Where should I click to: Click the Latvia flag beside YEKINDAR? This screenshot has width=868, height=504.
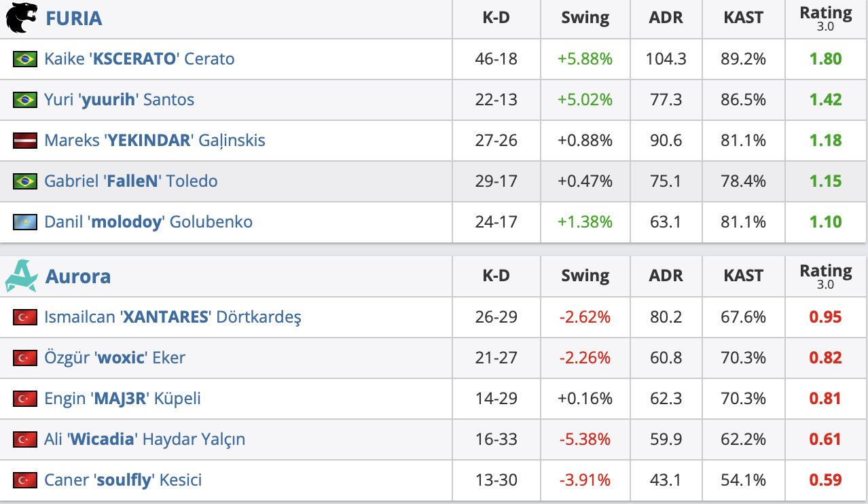point(25,141)
